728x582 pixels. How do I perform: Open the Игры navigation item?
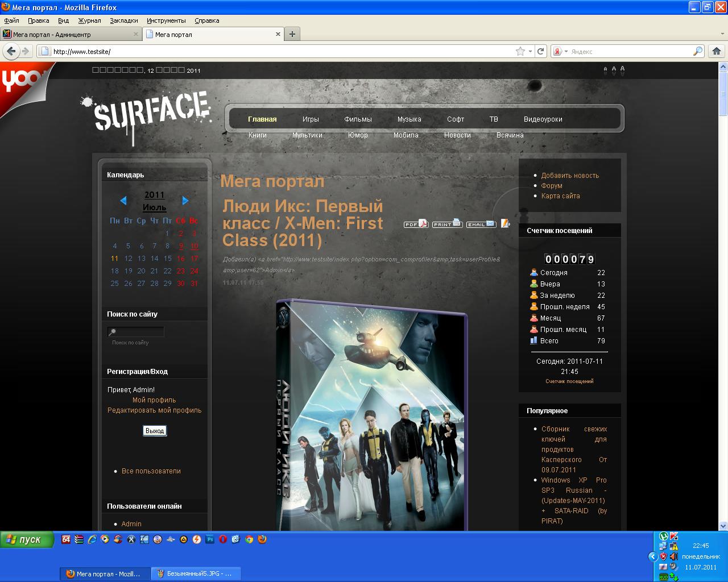click(x=311, y=119)
